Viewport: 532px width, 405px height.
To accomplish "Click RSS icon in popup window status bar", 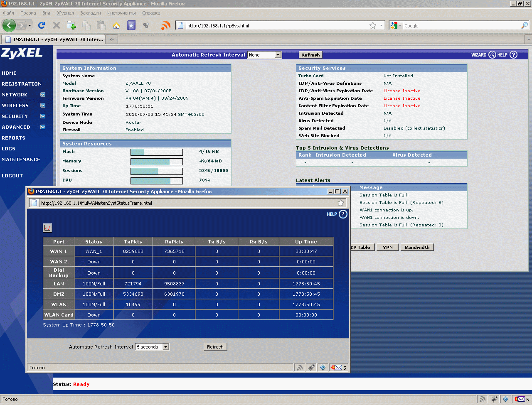I will click(x=299, y=368).
